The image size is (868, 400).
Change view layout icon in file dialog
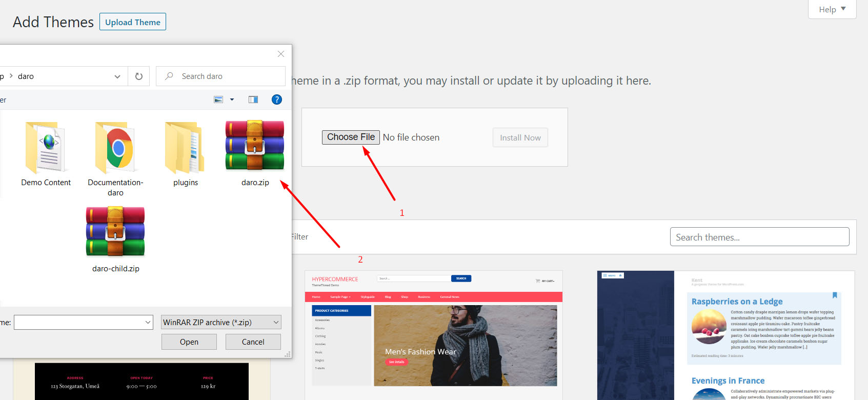(218, 99)
